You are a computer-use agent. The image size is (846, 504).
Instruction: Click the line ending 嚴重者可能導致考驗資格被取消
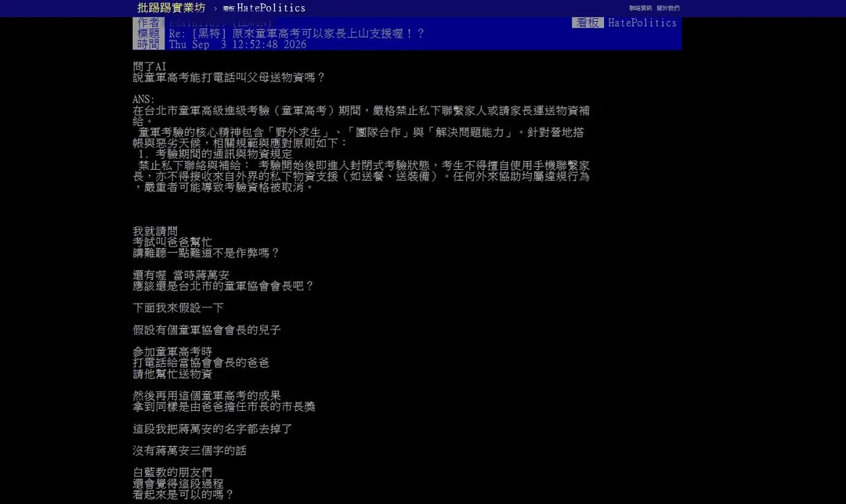point(223,188)
